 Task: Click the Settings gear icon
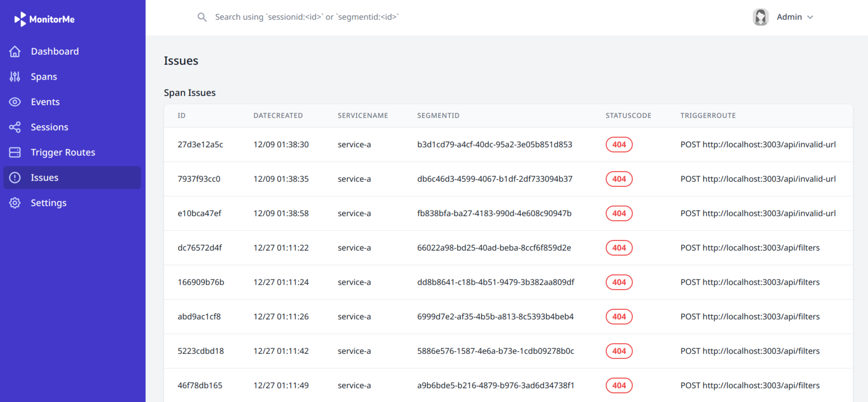click(15, 203)
